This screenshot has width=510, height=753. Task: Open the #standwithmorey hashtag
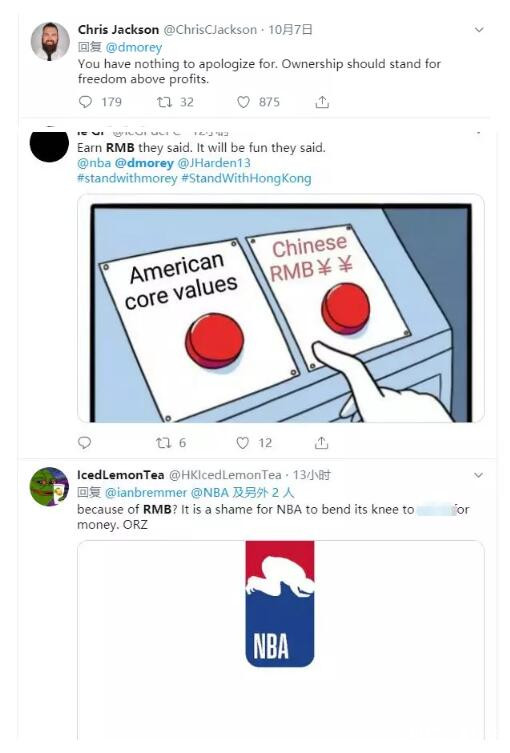point(127,178)
